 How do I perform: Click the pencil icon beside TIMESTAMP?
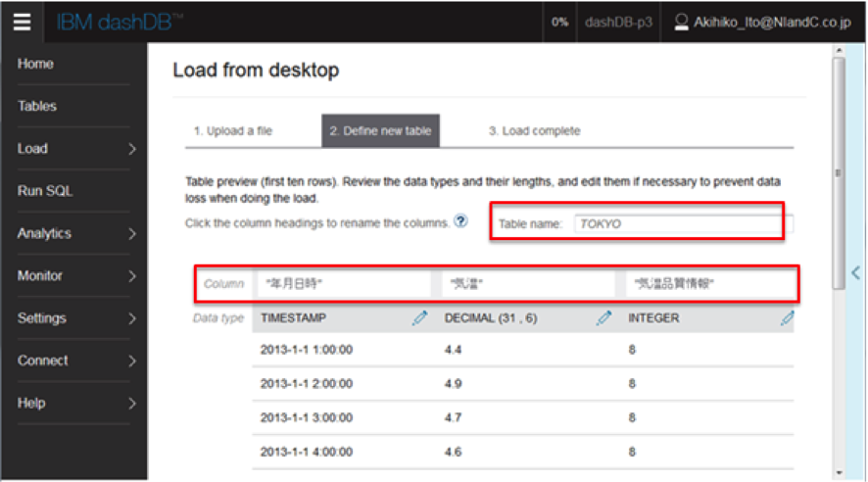click(x=420, y=317)
